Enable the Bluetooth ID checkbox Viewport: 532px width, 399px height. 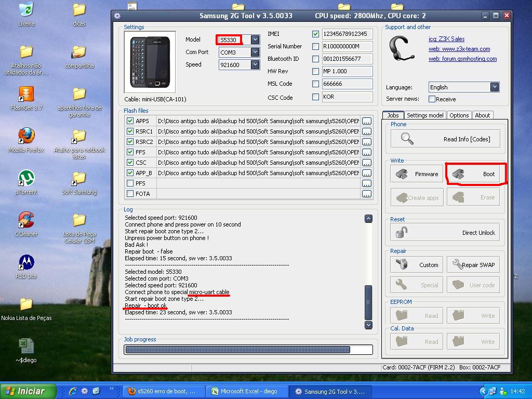(315, 59)
